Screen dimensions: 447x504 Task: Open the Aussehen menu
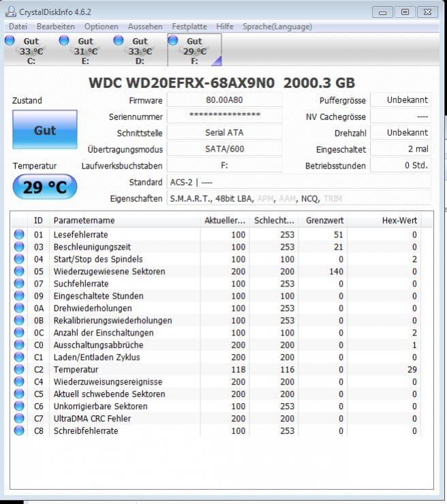coord(145,27)
